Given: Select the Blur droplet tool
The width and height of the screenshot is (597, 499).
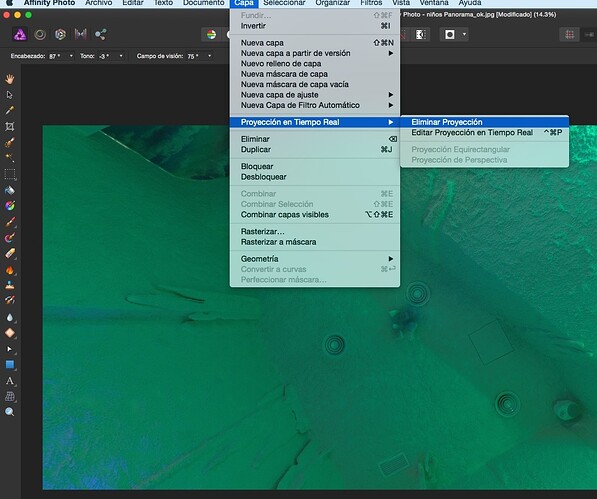Looking at the screenshot, I should (x=10, y=317).
